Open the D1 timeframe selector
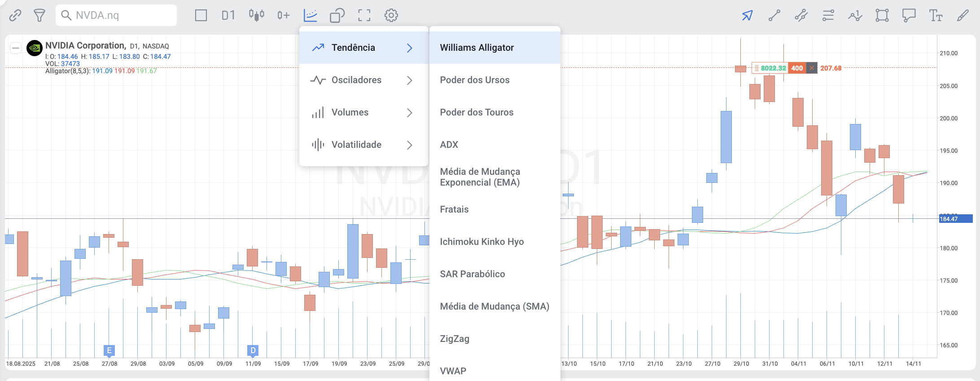This screenshot has height=381, width=980. point(228,15)
